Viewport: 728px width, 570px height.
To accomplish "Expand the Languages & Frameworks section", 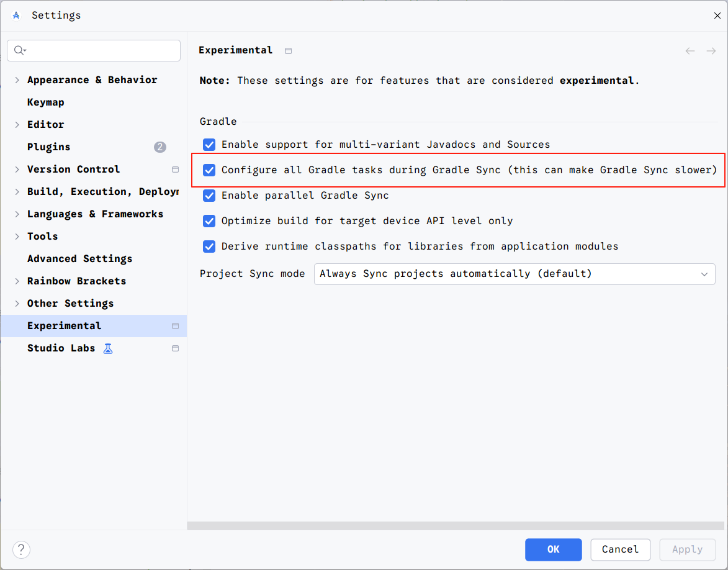I will click(17, 214).
